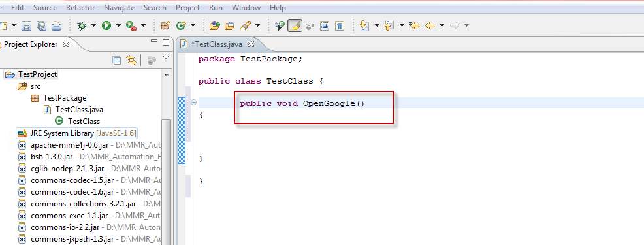Start debugging with the bug icon
This screenshot has height=245, width=644.
coord(82,26)
